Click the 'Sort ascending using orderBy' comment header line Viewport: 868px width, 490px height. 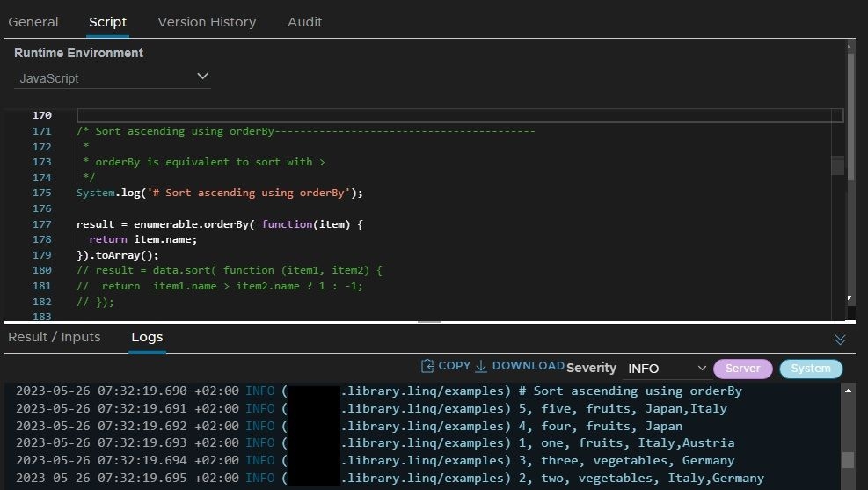tap(305, 131)
